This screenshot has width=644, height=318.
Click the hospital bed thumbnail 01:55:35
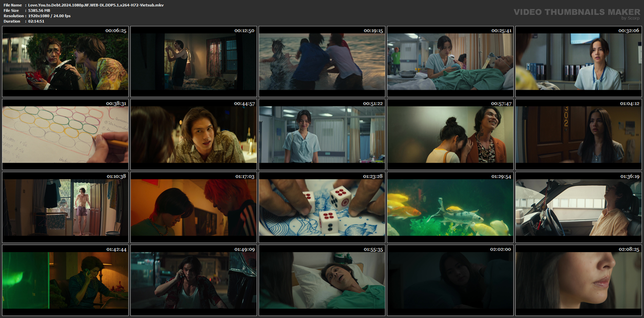(322, 280)
